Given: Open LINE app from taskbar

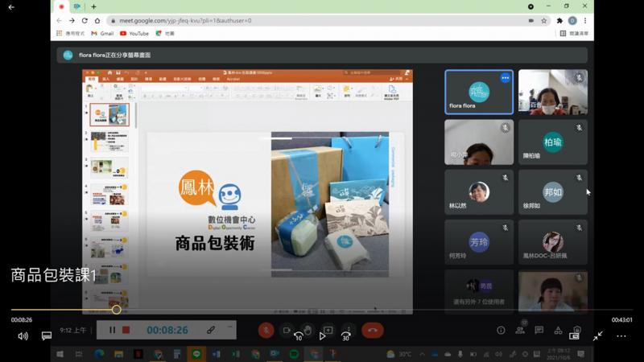Looking at the screenshot, I should 196,354.
